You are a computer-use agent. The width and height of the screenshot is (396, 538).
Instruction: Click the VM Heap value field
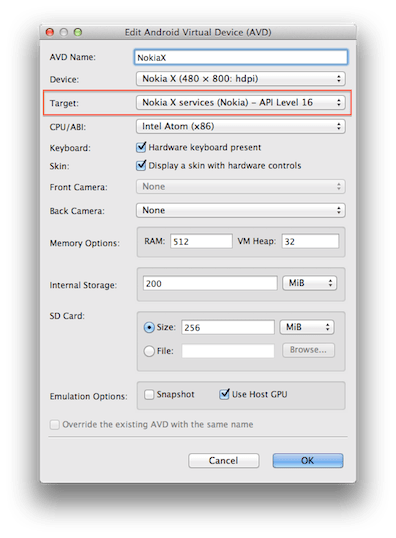tap(310, 241)
